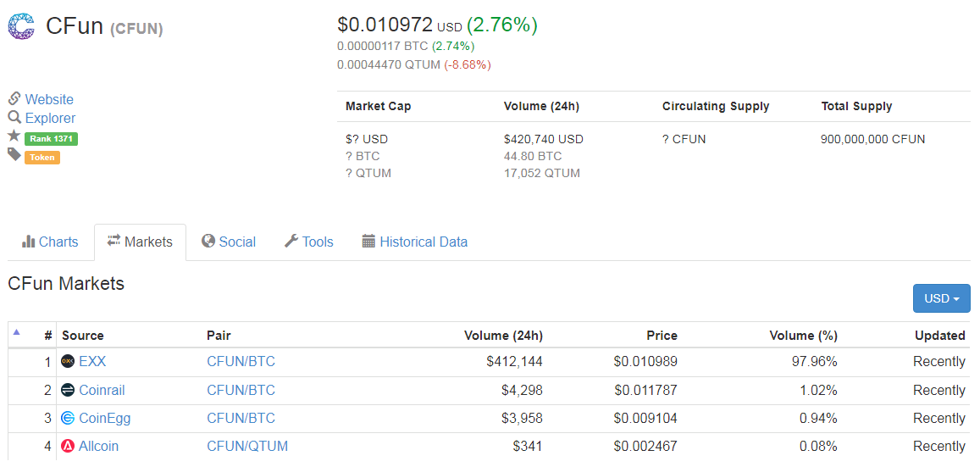
Task: Open the Explorer link
Action: click(x=50, y=118)
